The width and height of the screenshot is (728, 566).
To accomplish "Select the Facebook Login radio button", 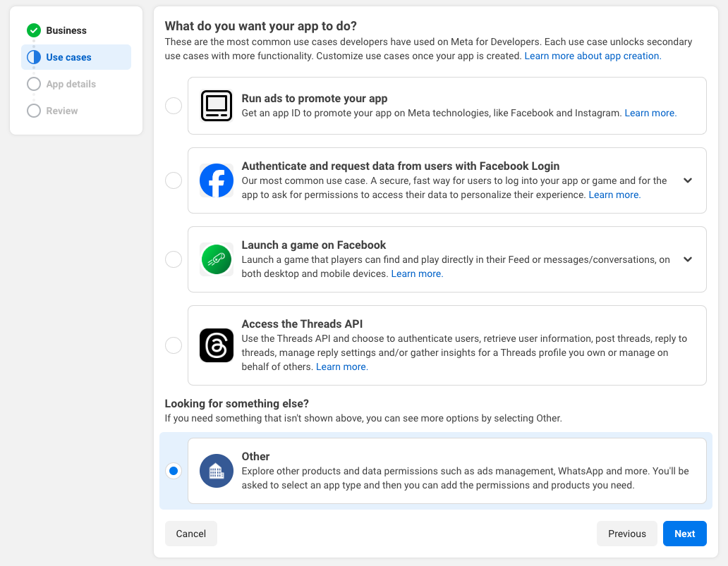I will point(174,180).
